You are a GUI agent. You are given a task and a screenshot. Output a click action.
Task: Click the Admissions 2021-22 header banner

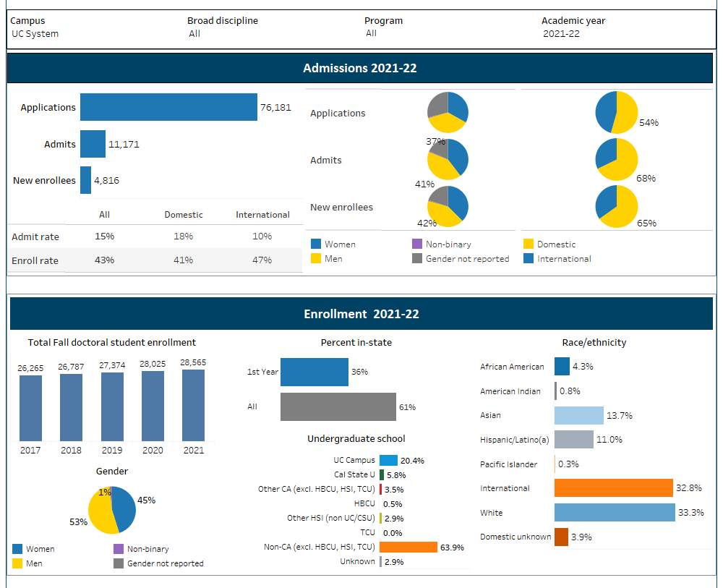pos(360,67)
